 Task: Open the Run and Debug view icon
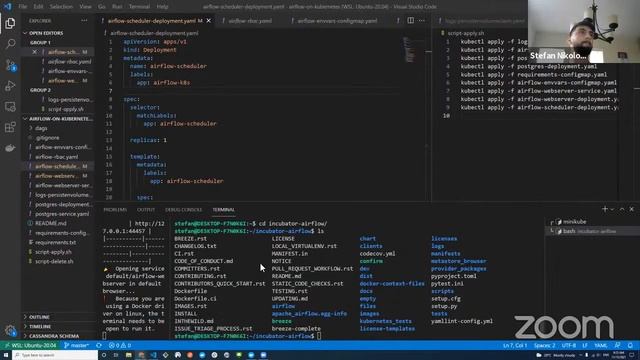(x=10, y=86)
